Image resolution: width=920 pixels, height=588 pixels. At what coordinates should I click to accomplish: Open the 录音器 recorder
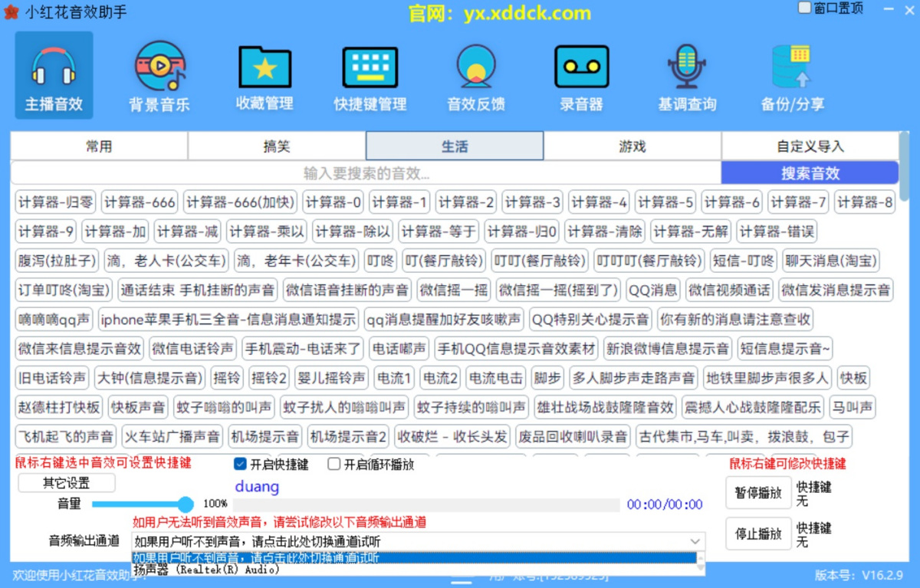[580, 75]
